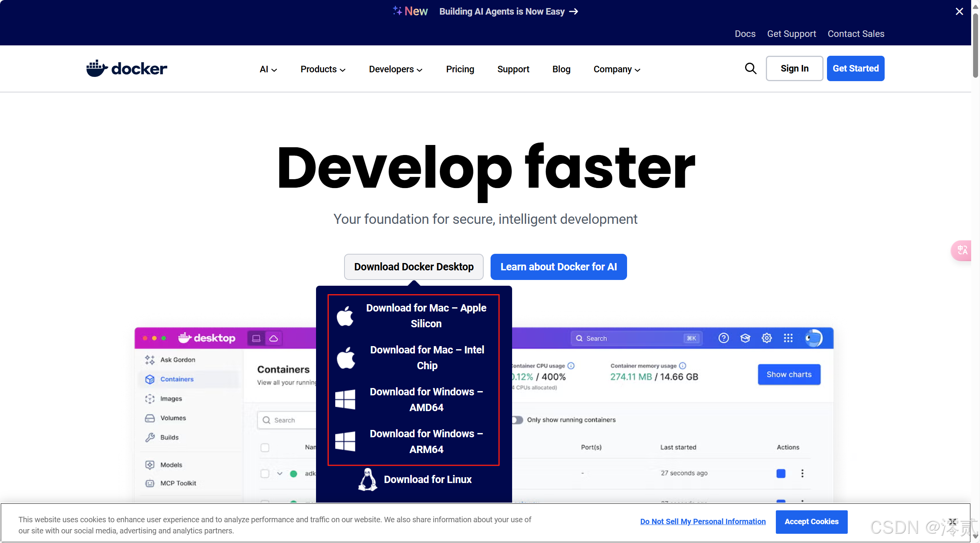This screenshot has height=543, width=980.
Task: Click the apps grid icon in Desktop header
Action: click(x=788, y=338)
